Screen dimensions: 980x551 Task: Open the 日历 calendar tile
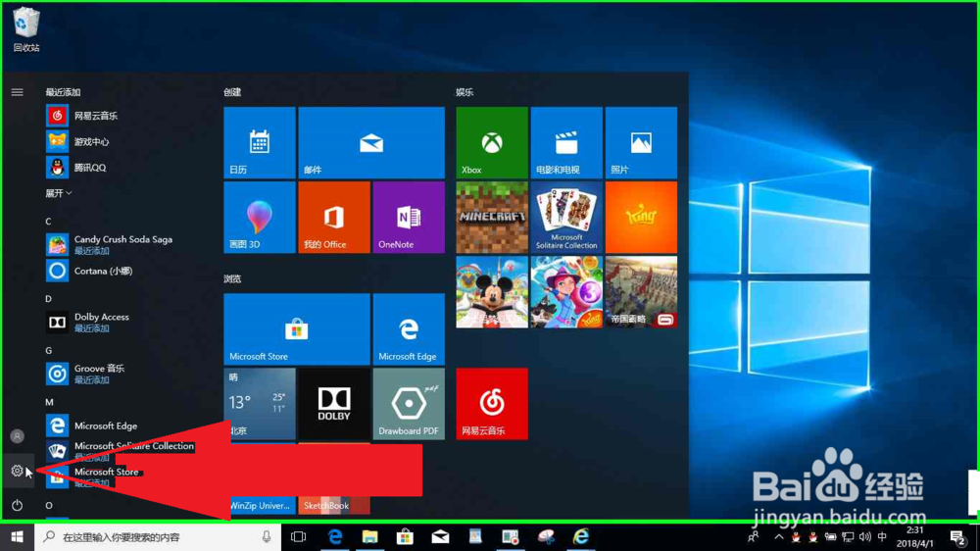tap(260, 142)
